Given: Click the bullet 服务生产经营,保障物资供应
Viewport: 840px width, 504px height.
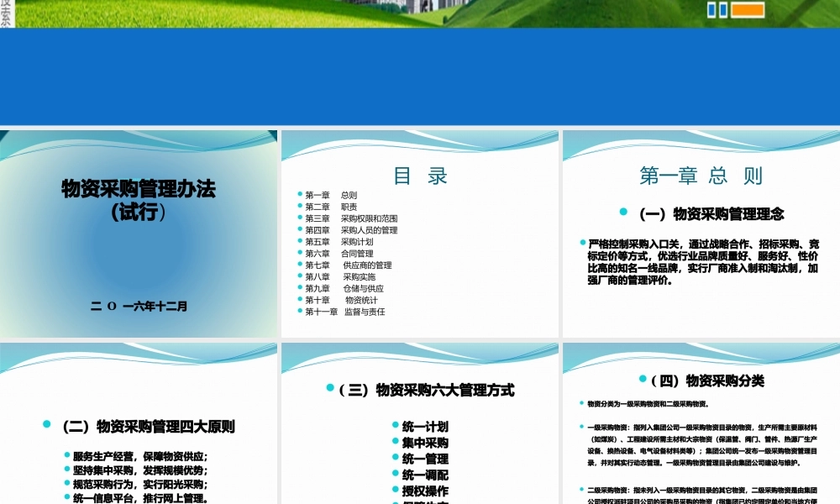Looking at the screenshot, I should click(x=140, y=456).
